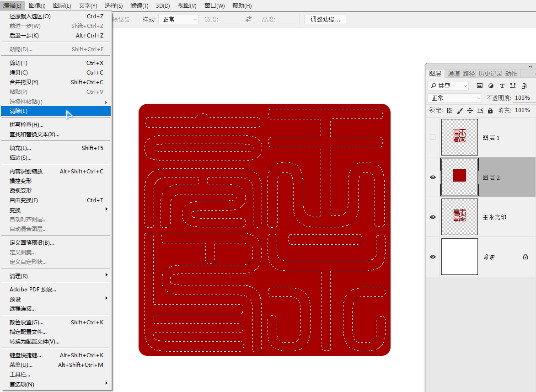Image resolution: width=536 pixels, height=392 pixels.
Task: Hide the 背景 layer
Action: (432, 257)
